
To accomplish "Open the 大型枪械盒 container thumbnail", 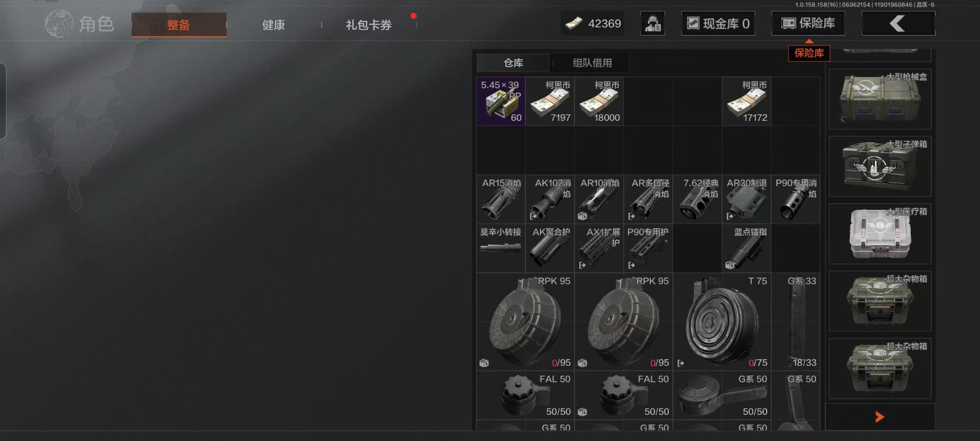I will pyautogui.click(x=880, y=99).
